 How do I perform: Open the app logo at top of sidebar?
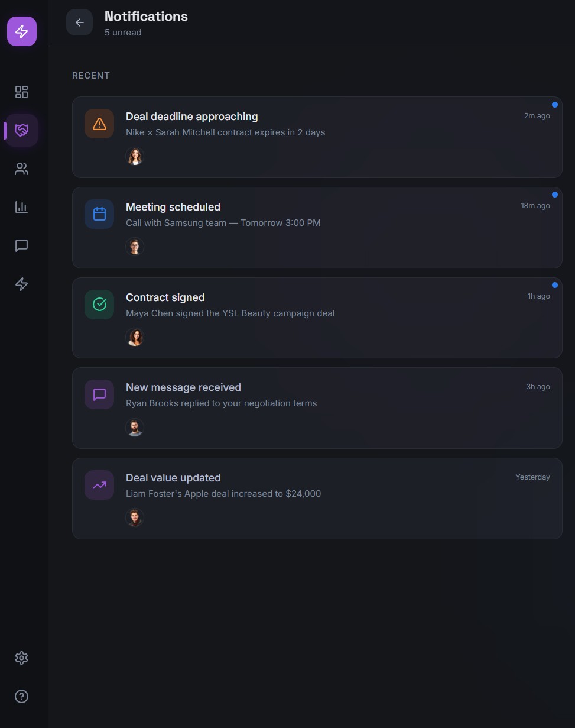[x=22, y=31]
